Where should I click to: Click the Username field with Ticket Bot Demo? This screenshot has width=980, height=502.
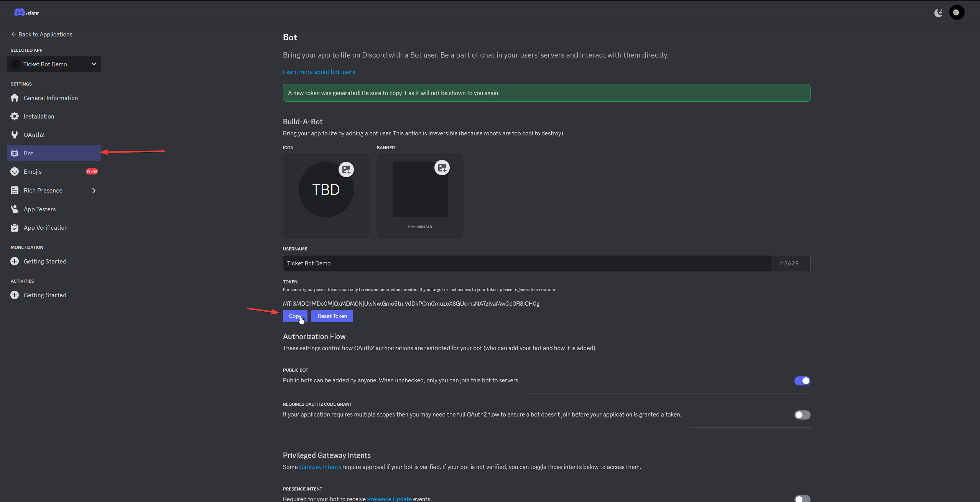click(527, 263)
